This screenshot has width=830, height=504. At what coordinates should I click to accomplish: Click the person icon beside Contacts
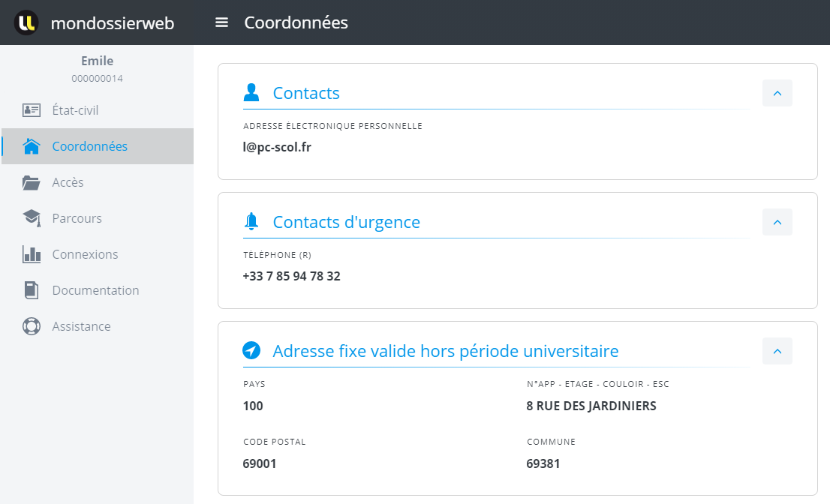click(x=251, y=93)
